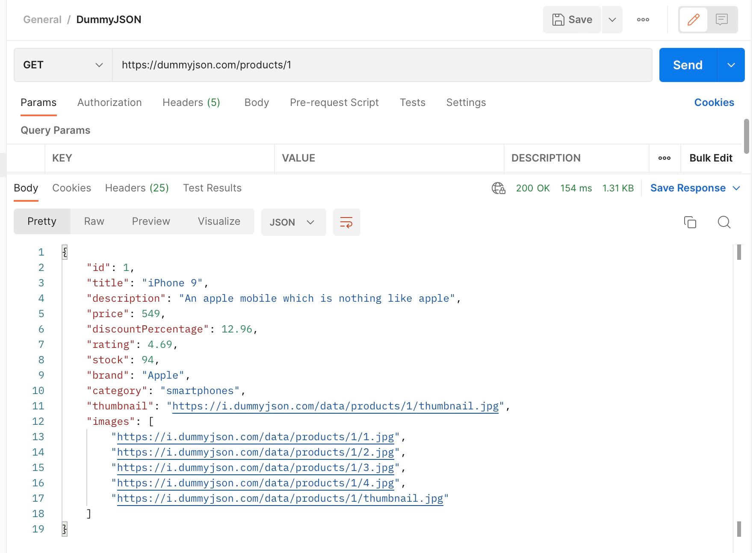Switch to Preview view
The width and height of the screenshot is (756, 553).
pos(151,221)
